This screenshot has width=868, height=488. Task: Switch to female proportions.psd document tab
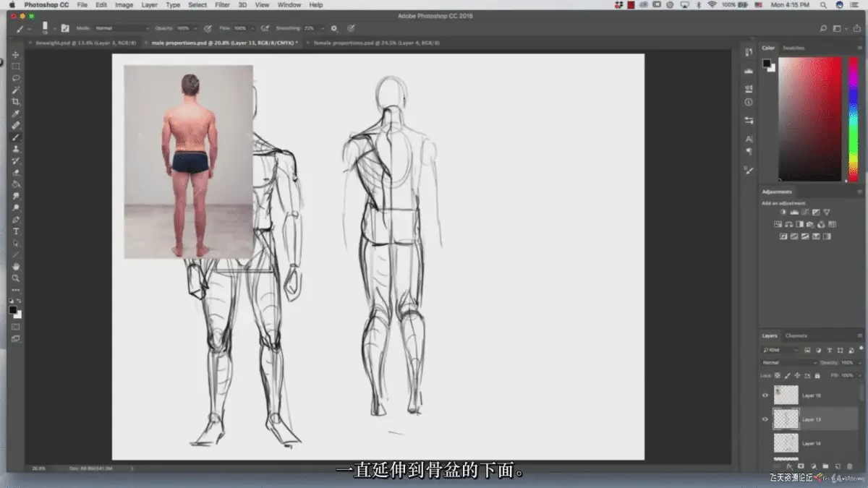coord(376,43)
